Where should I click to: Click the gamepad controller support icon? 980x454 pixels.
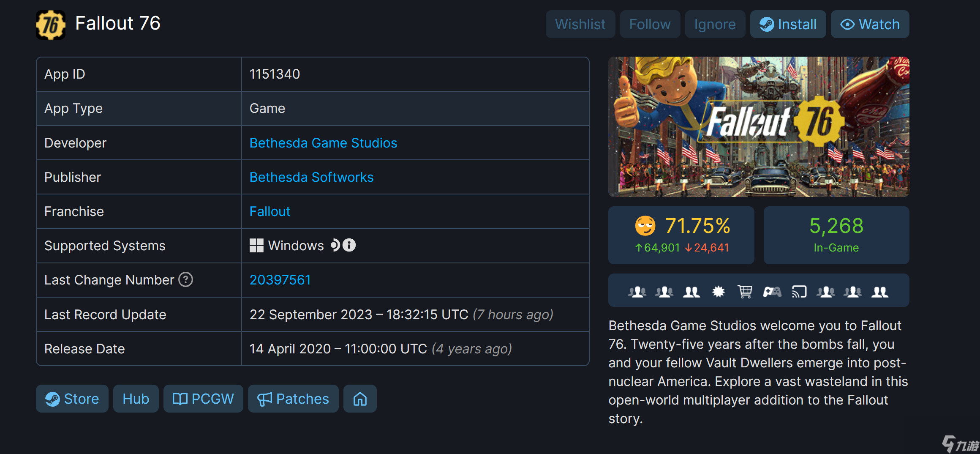pyautogui.click(x=772, y=292)
